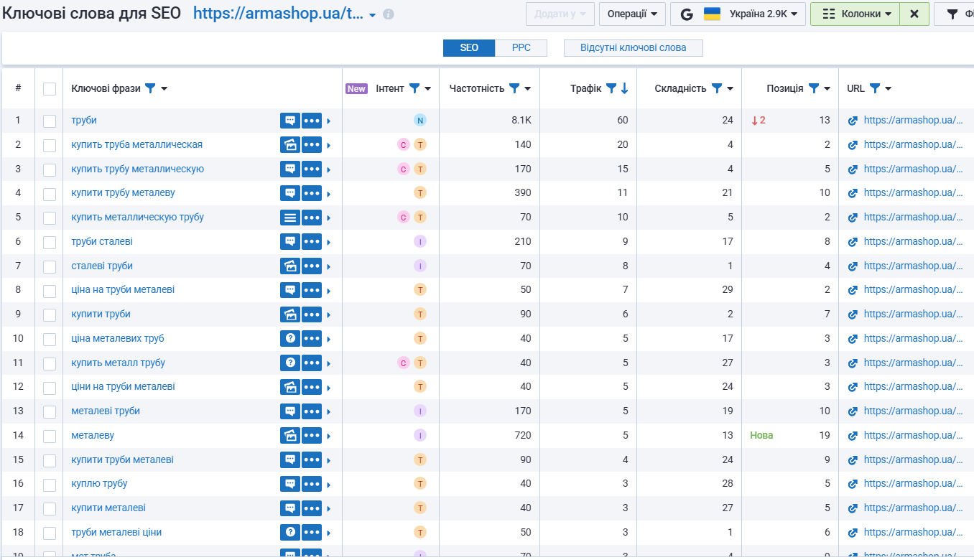Image resolution: width=974 pixels, height=560 pixels.
Task: Click list icon in 'купить металлическую трубу' row
Action: tap(290, 218)
